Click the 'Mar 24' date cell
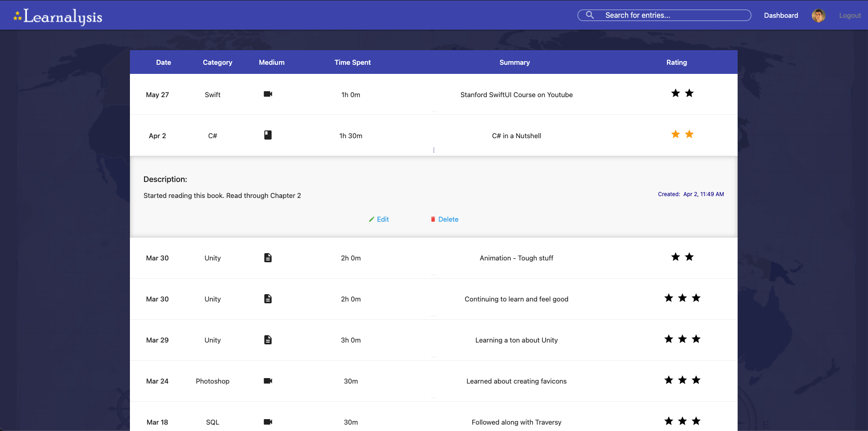This screenshot has width=868, height=431. click(157, 381)
